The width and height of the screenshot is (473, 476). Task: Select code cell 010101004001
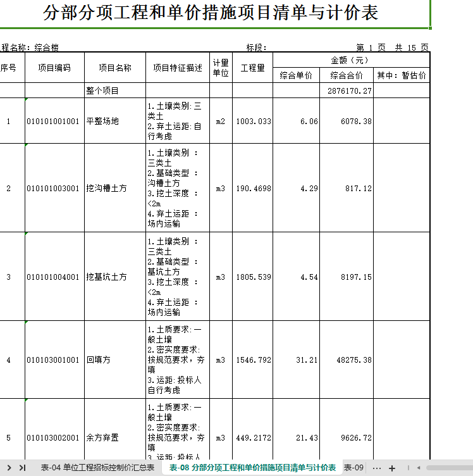54,277
